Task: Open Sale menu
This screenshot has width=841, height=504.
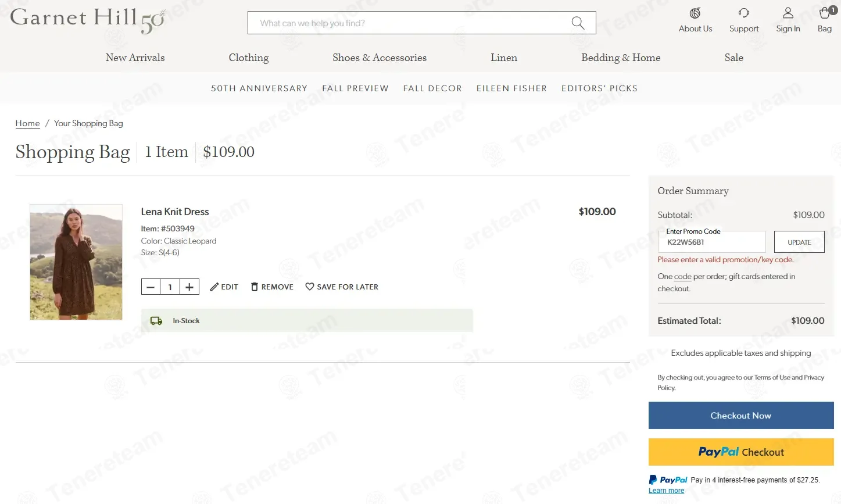Action: 733,58
